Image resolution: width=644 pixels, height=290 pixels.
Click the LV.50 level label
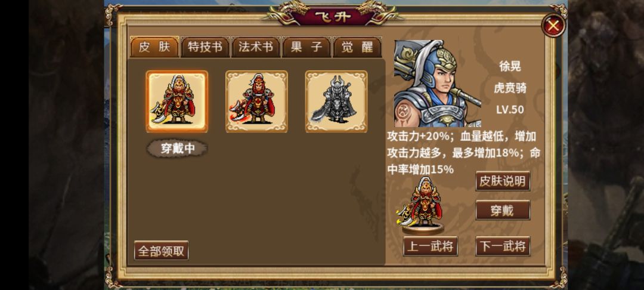[x=510, y=110]
